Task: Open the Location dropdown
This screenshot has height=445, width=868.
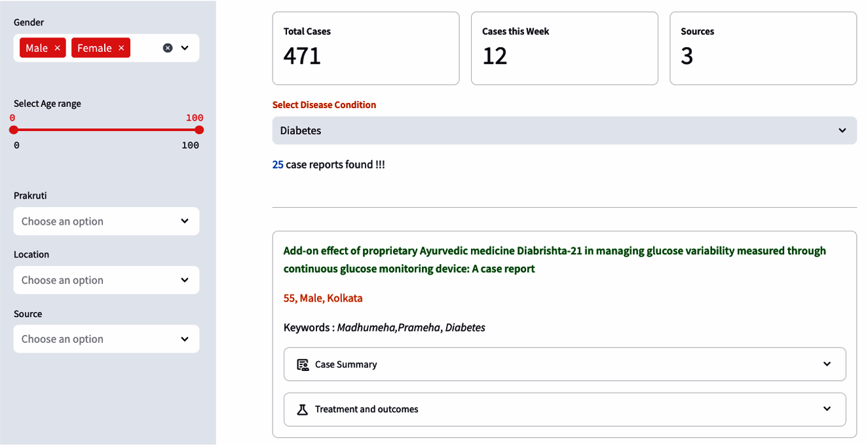Action: (x=106, y=280)
